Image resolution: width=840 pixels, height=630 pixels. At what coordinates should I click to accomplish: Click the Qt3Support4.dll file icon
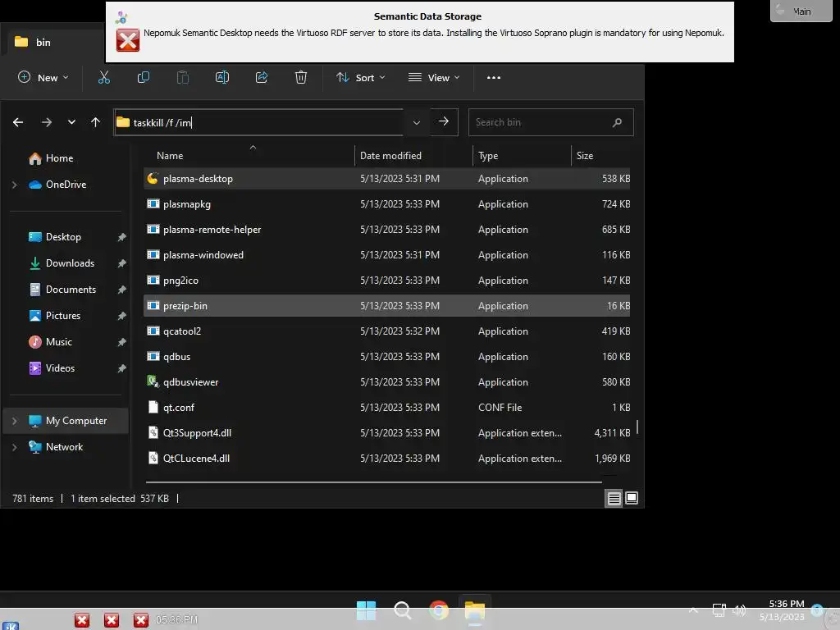coord(153,432)
